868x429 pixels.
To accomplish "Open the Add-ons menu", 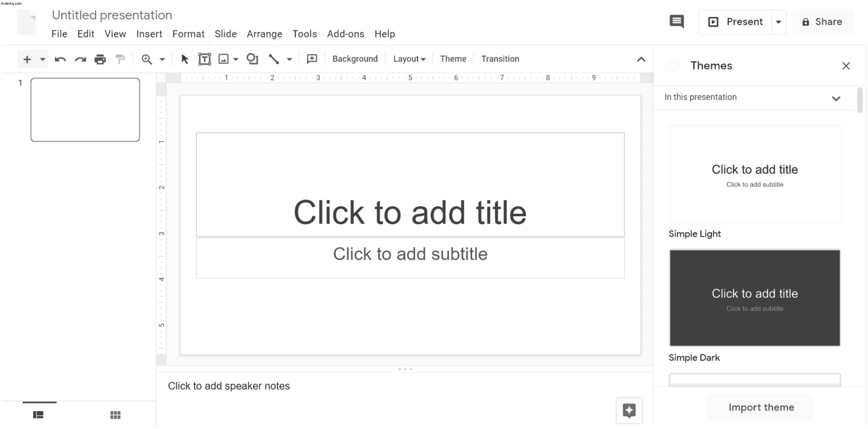I will 346,34.
